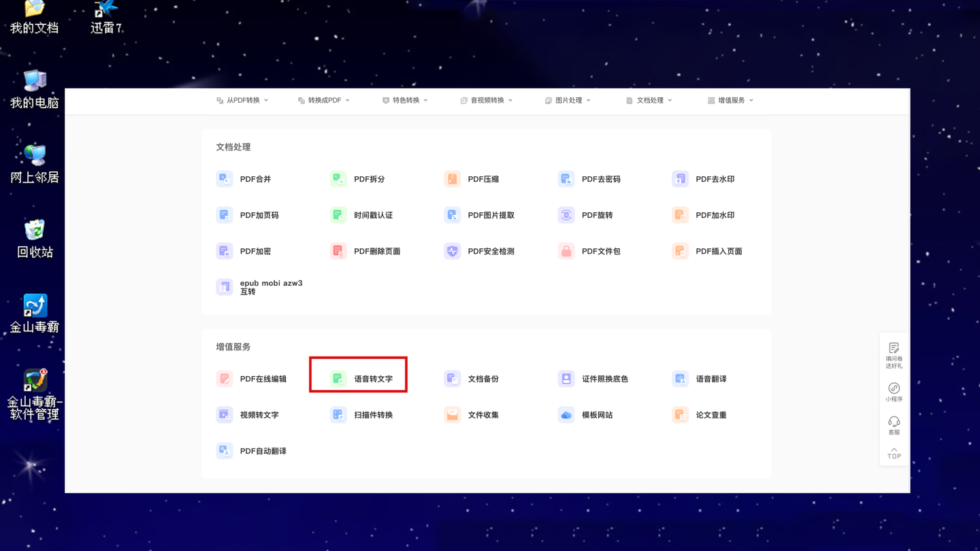Select 金山毒霸-软件管理 desktop shortcut
The height and width of the screenshot is (551, 980).
pos(35,395)
